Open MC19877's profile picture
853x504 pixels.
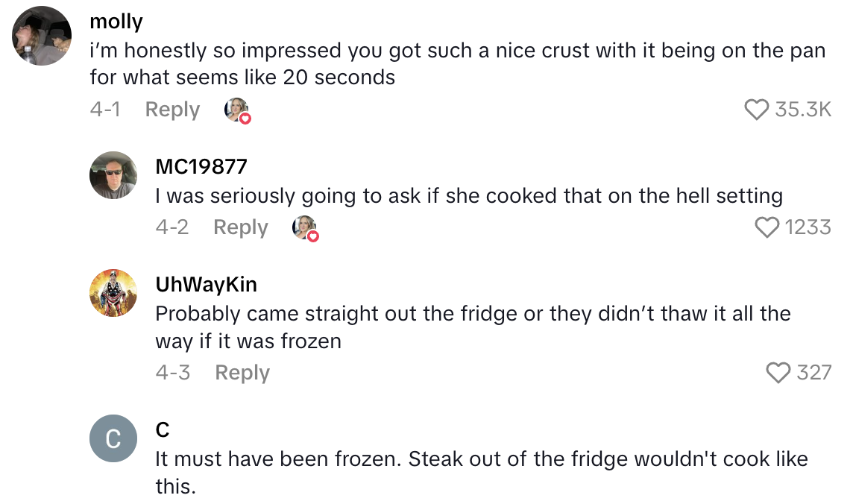(x=113, y=175)
